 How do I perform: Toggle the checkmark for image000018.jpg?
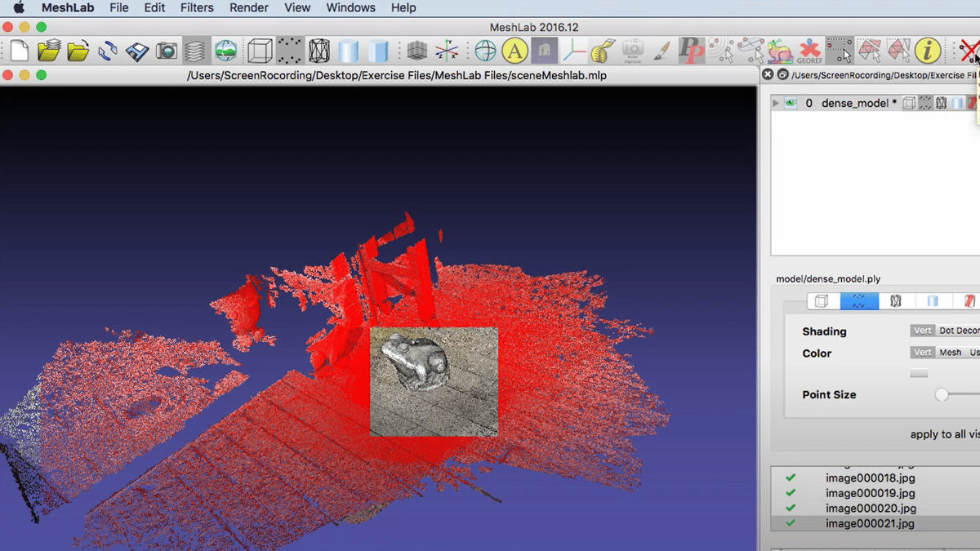point(791,478)
